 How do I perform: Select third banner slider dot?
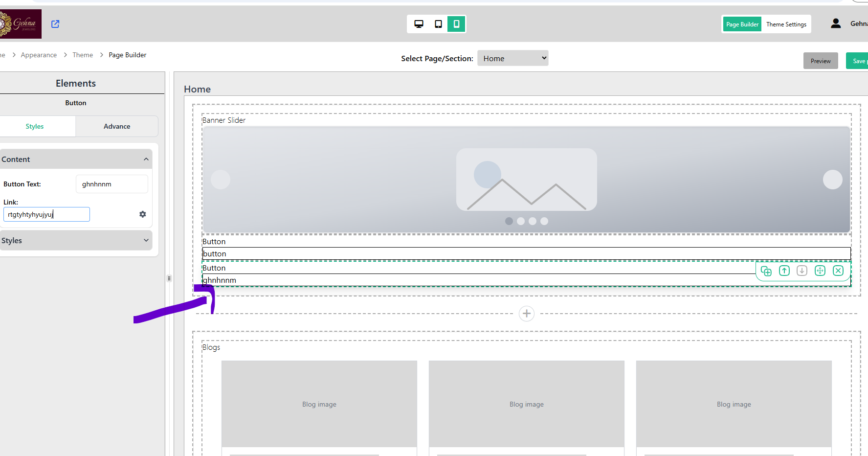click(533, 221)
